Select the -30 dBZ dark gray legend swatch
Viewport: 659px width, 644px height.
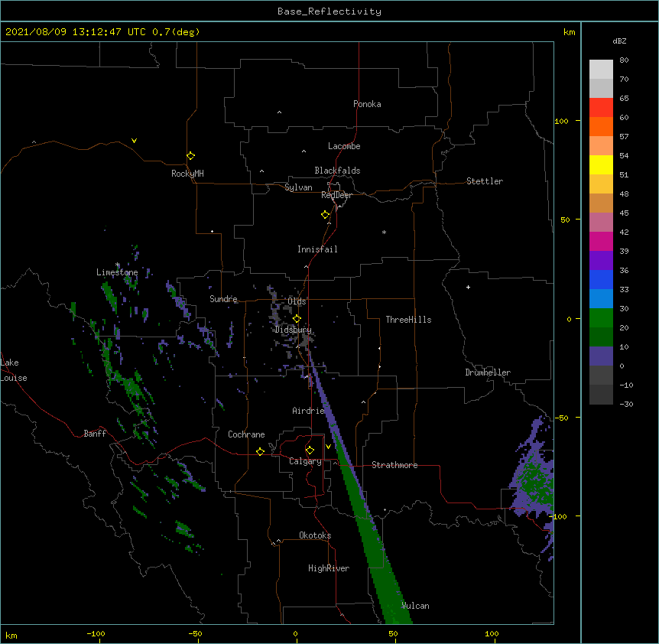pyautogui.click(x=601, y=395)
